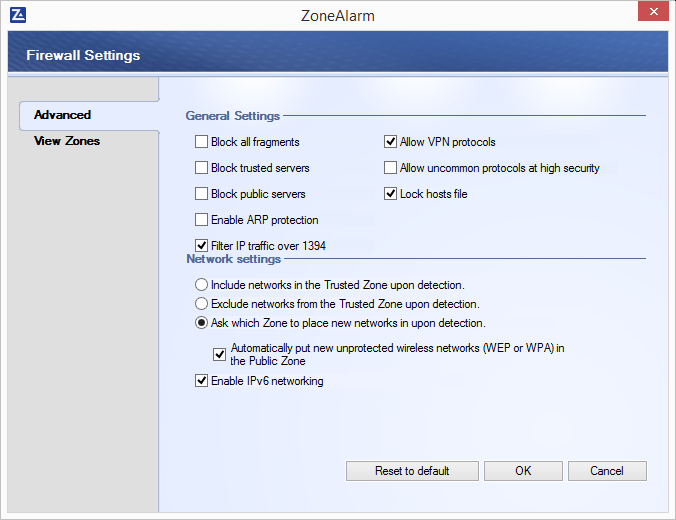Minimize the ZoneAlarm window
Image resolution: width=676 pixels, height=520 pixels.
[621, 12]
